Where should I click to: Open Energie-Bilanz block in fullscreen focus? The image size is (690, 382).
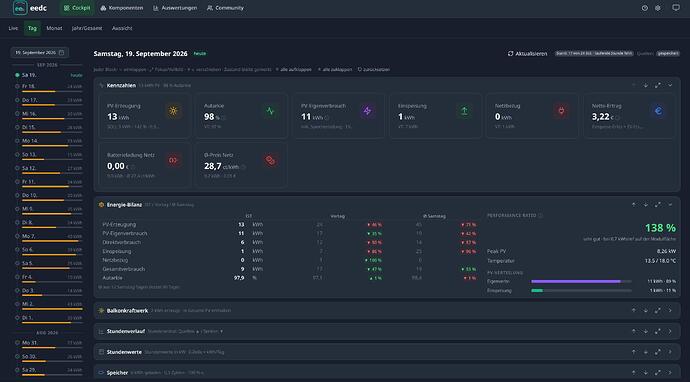(x=657, y=205)
